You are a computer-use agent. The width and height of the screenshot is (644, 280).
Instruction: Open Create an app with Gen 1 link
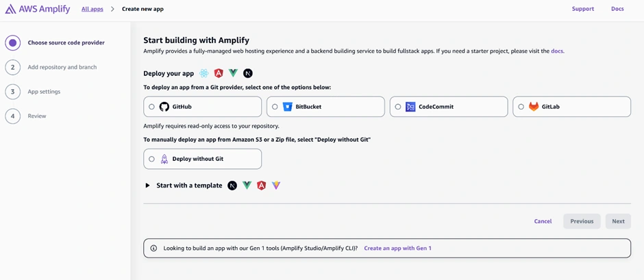[397, 248]
